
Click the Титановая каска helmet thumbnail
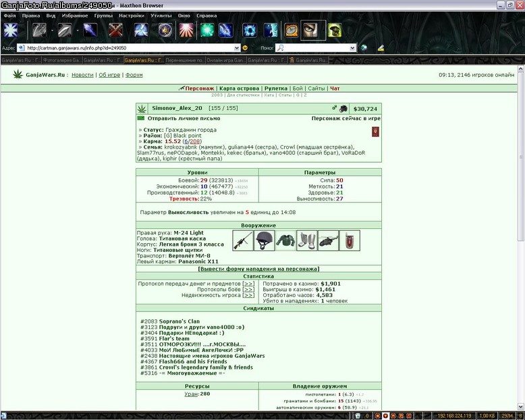point(264,240)
